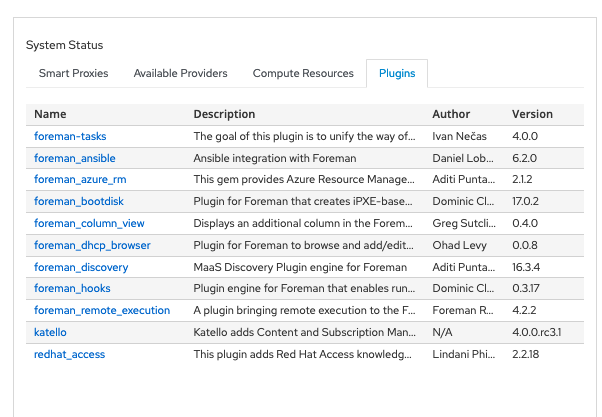This screenshot has width=602, height=417.
Task: Switch to Available Providers tab
Action: 180,73
